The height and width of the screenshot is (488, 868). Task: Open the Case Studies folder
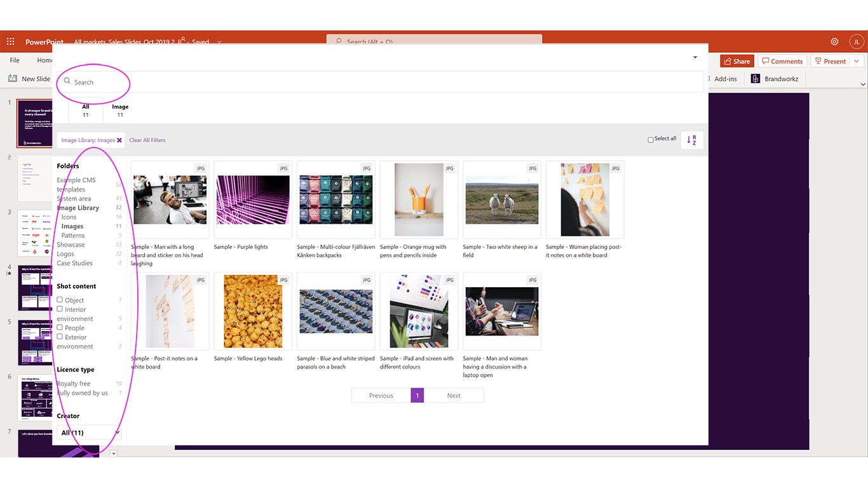point(75,263)
